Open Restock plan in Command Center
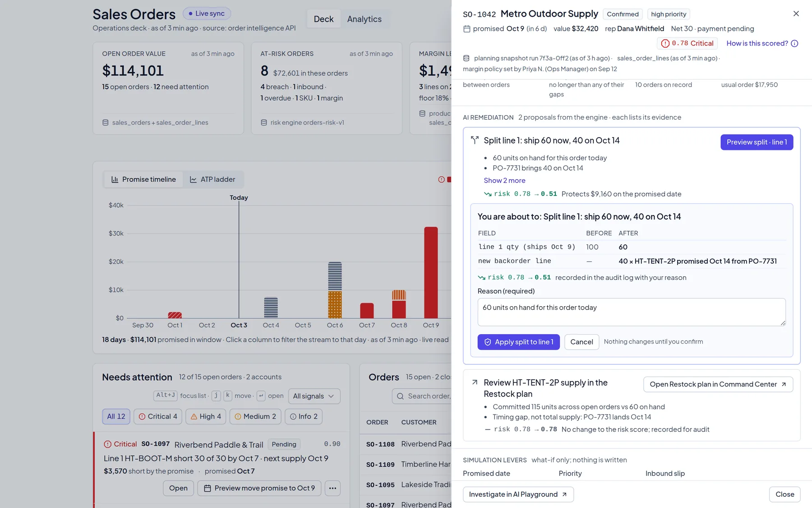 click(718, 384)
